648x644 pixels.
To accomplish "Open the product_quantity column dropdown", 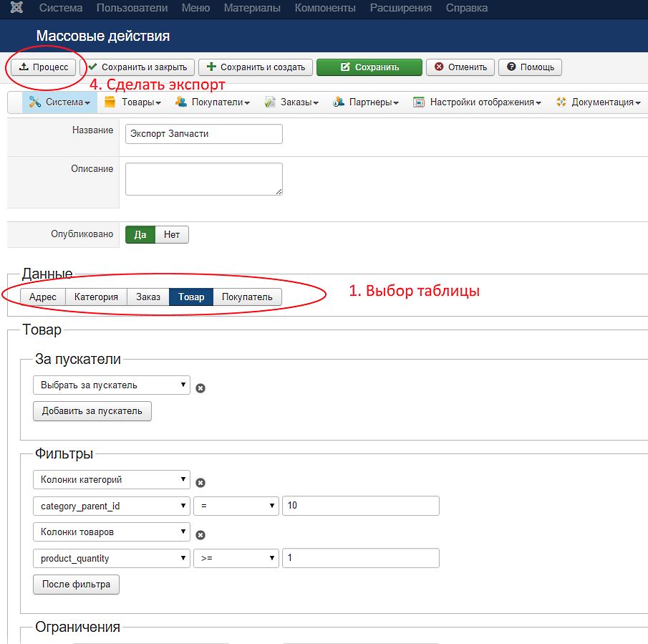I will (112, 558).
